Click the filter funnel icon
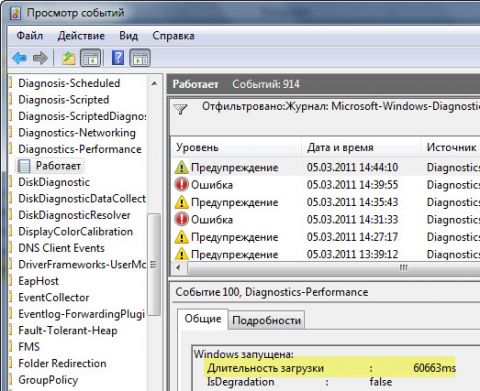This screenshot has height=391, width=480. (181, 109)
